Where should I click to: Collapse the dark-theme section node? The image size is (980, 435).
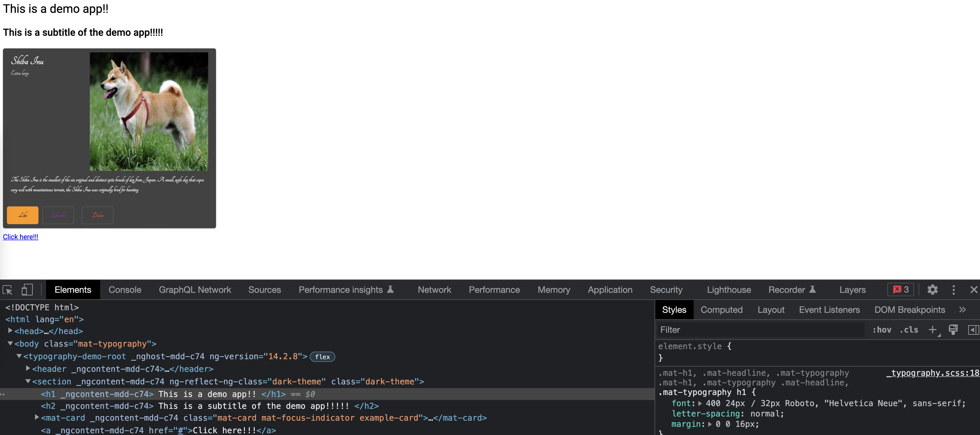(x=28, y=381)
